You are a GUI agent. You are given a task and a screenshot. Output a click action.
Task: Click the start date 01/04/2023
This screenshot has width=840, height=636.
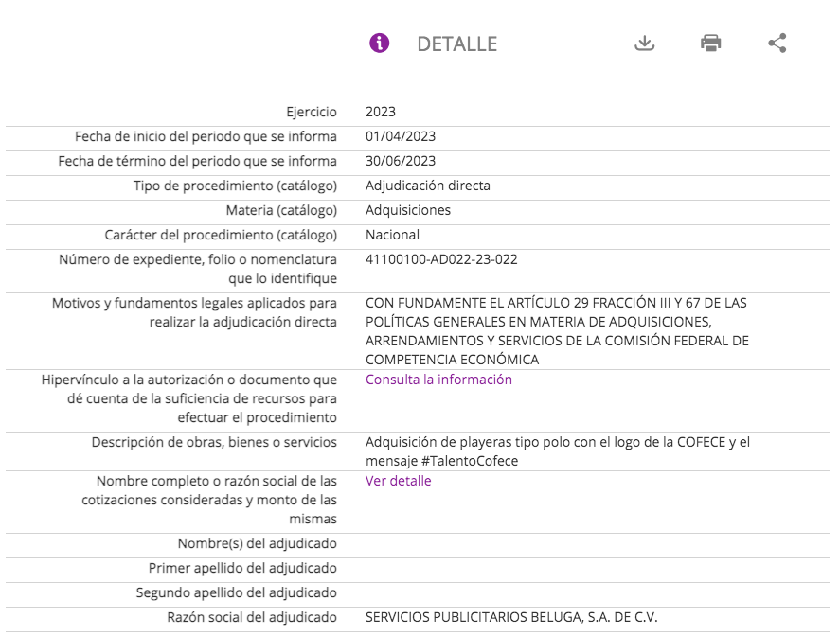point(401,136)
